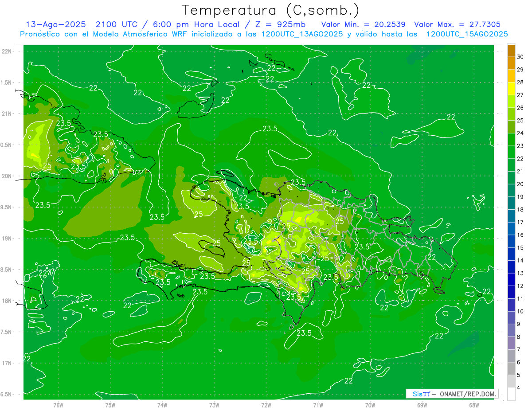Click the "21N" latitude axis label
The height and width of the screenshot is (411, 532).
(8, 114)
